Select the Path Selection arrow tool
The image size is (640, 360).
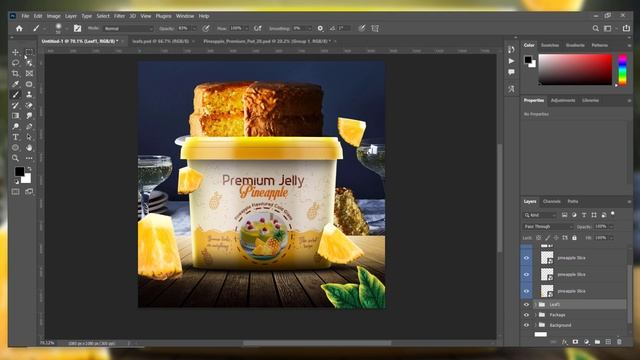coord(29,137)
